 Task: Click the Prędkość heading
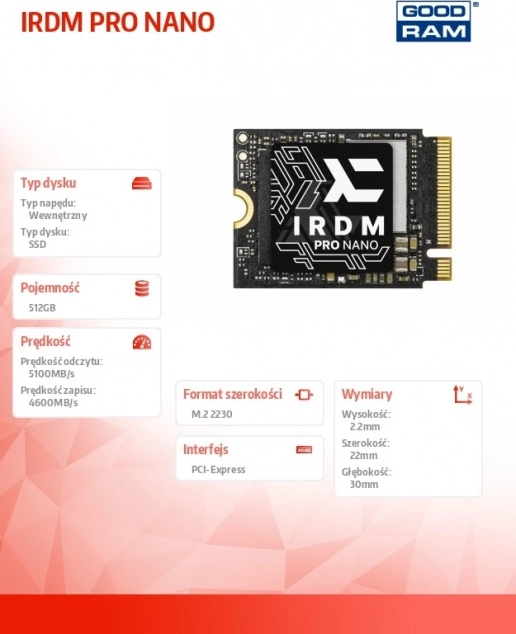(45, 342)
